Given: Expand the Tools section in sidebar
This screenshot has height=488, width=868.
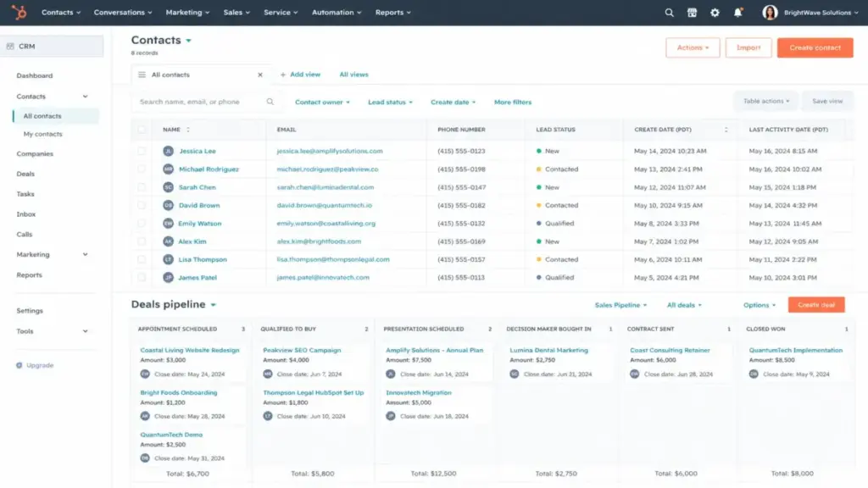Looking at the screenshot, I should pos(86,331).
